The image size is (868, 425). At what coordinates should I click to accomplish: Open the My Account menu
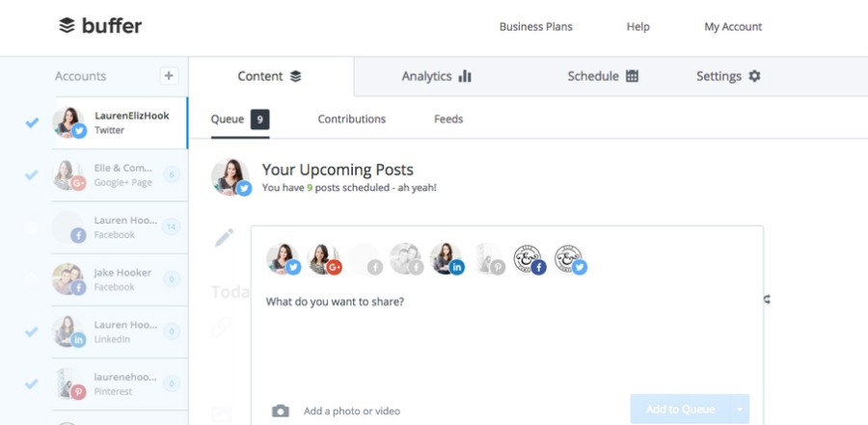733,27
